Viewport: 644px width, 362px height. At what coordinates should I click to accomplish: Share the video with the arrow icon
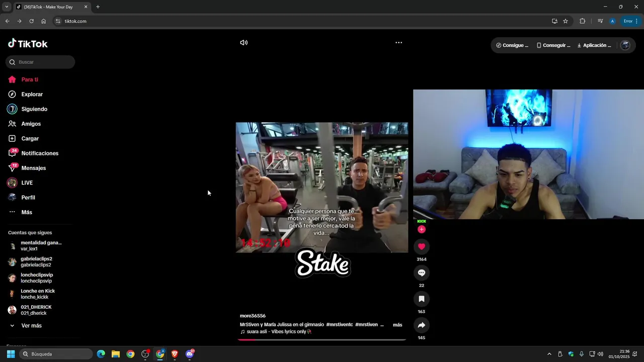pyautogui.click(x=422, y=325)
